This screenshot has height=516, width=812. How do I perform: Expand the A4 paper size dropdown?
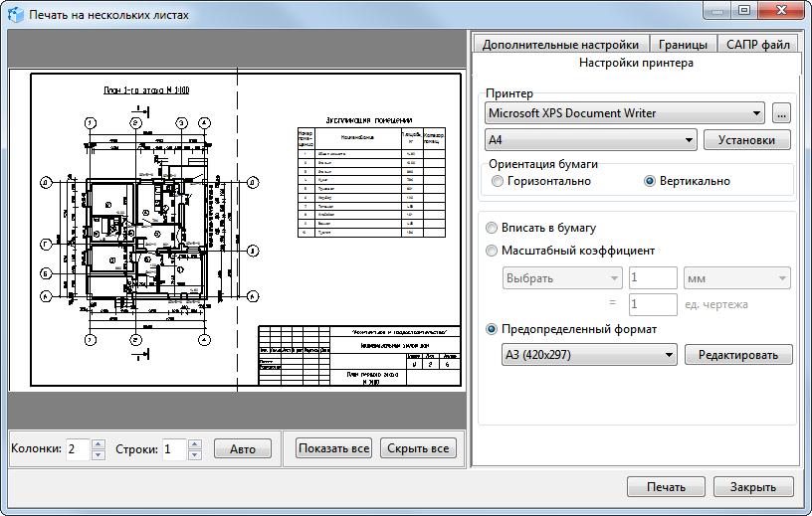tap(590, 140)
